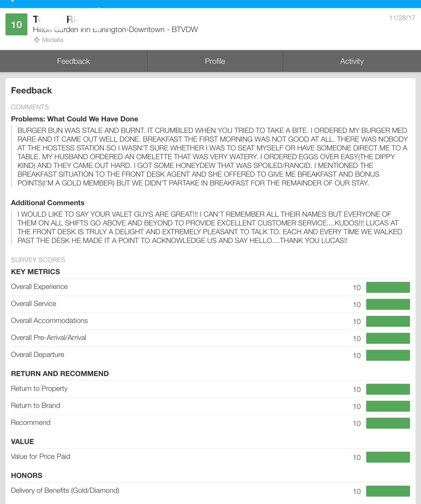Tap the green overall score badge
The height and width of the screenshot is (504, 421).
16,25
